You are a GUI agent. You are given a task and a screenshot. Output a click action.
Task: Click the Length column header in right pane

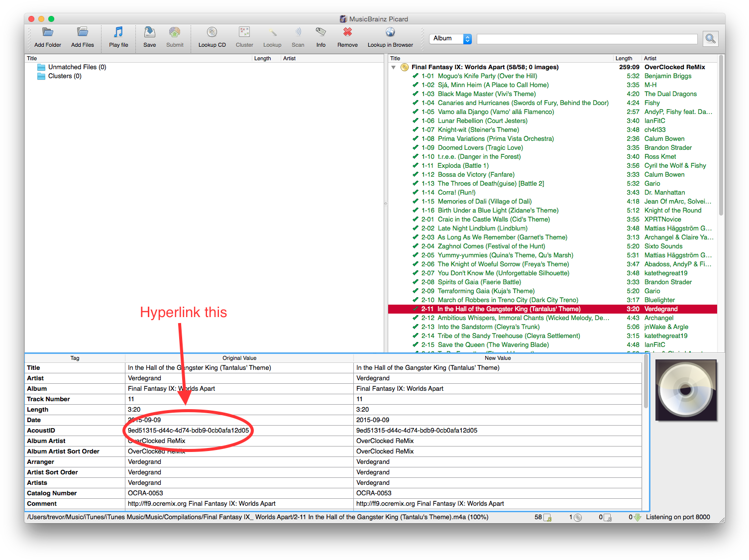(624, 58)
